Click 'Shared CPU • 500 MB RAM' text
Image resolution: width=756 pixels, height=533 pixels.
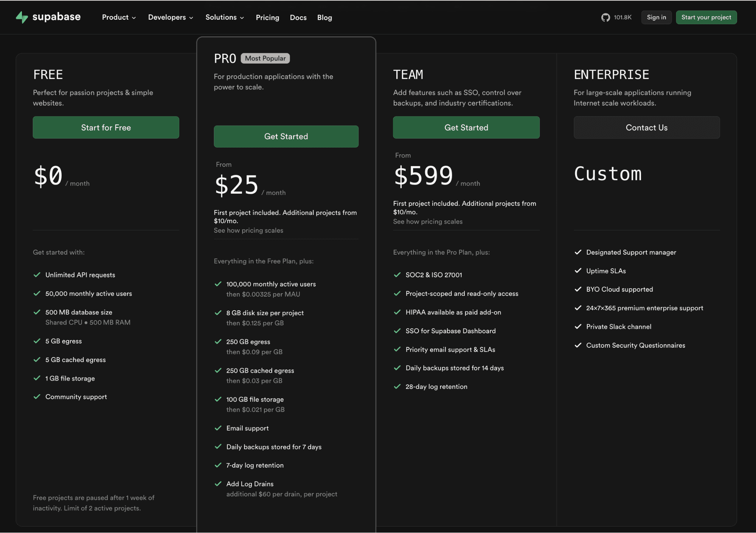(x=88, y=323)
